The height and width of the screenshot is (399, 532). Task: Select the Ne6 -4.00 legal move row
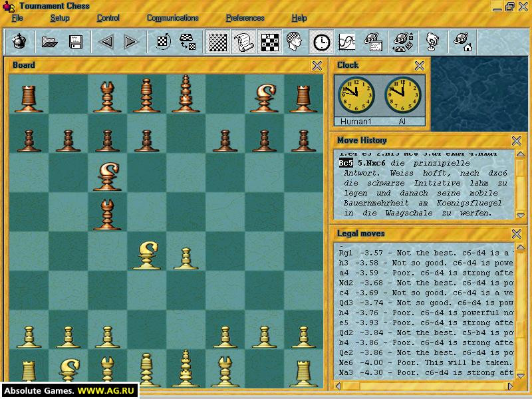426,362
